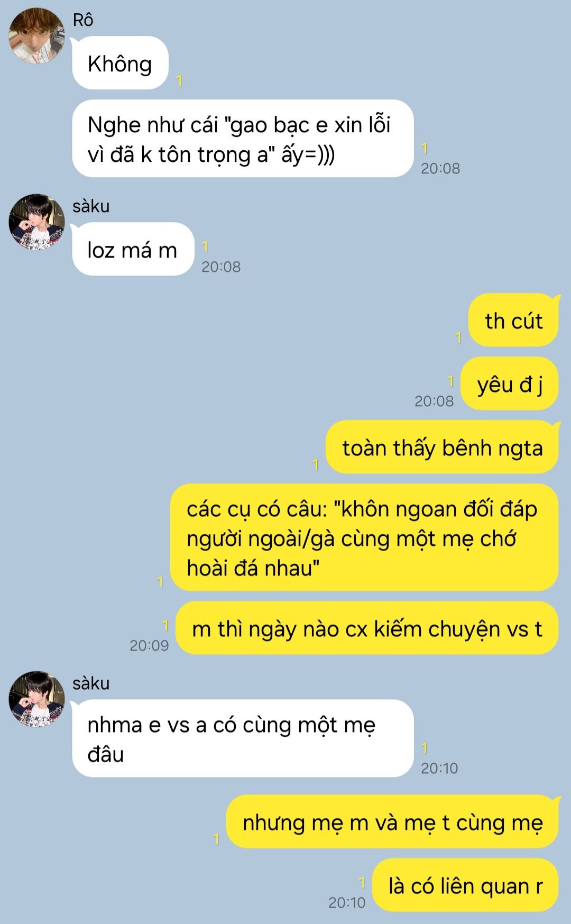Tap the 'Nghe như cái gao bạc' message
Viewport: 571px width, 924px height.
[x=243, y=139]
